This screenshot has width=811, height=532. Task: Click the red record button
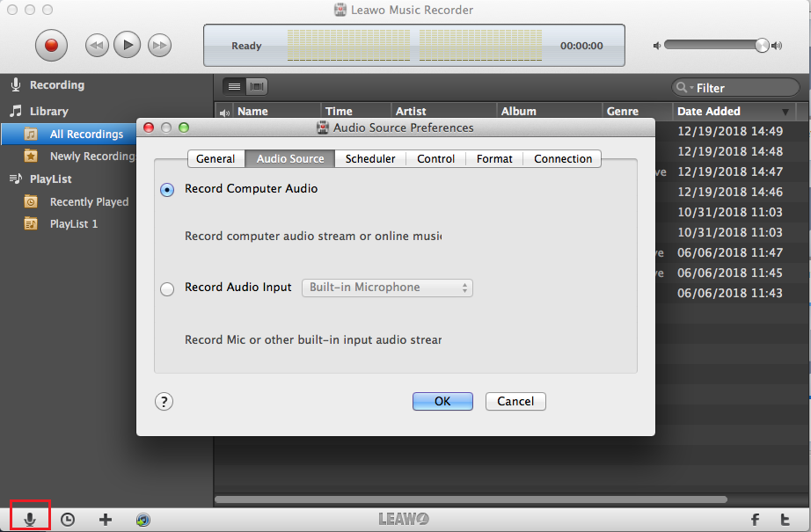(51, 45)
